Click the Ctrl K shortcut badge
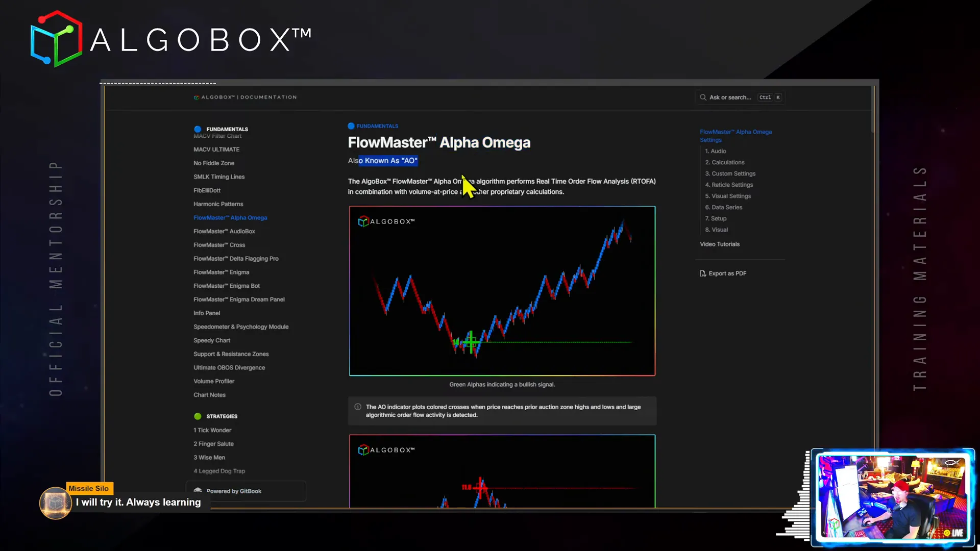980x551 pixels. [x=770, y=97]
